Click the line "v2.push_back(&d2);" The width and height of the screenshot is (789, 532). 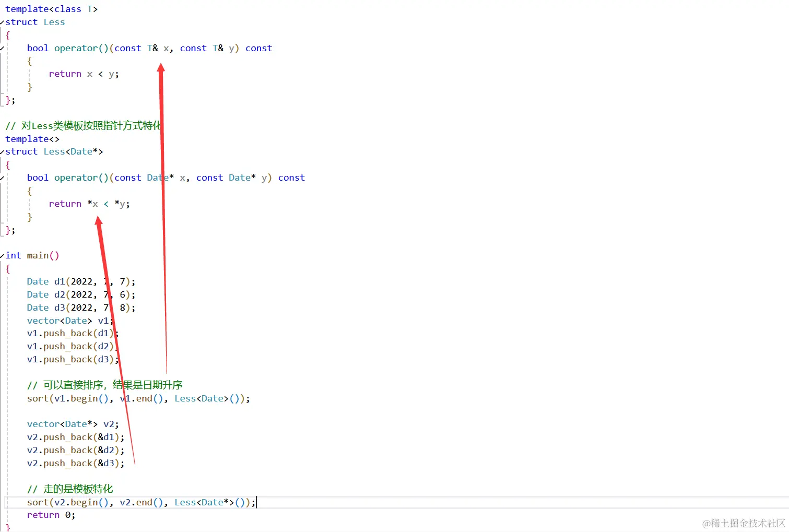(76, 450)
